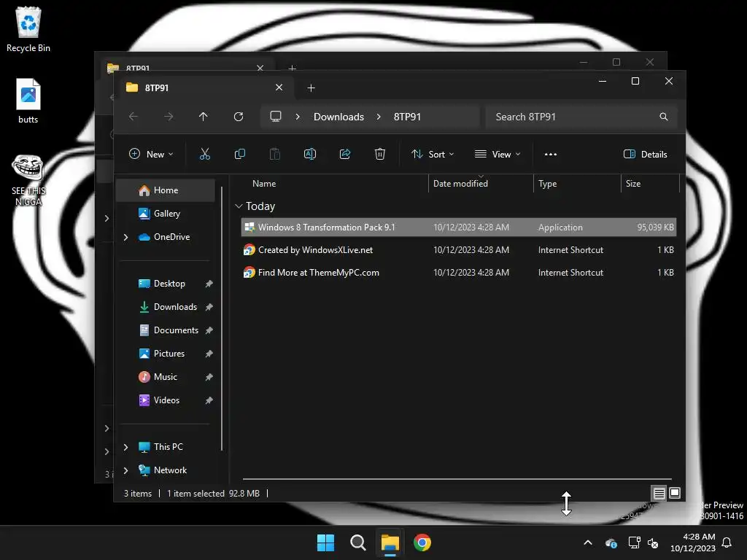Viewport: 747px width, 560px height.
Task: Click the Paste clipboard icon
Action: click(275, 155)
